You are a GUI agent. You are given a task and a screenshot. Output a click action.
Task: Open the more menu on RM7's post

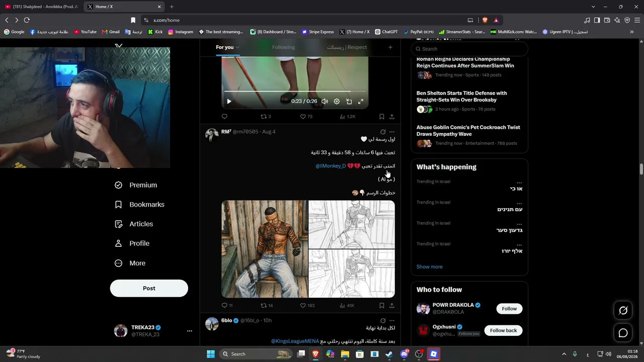coord(392,132)
